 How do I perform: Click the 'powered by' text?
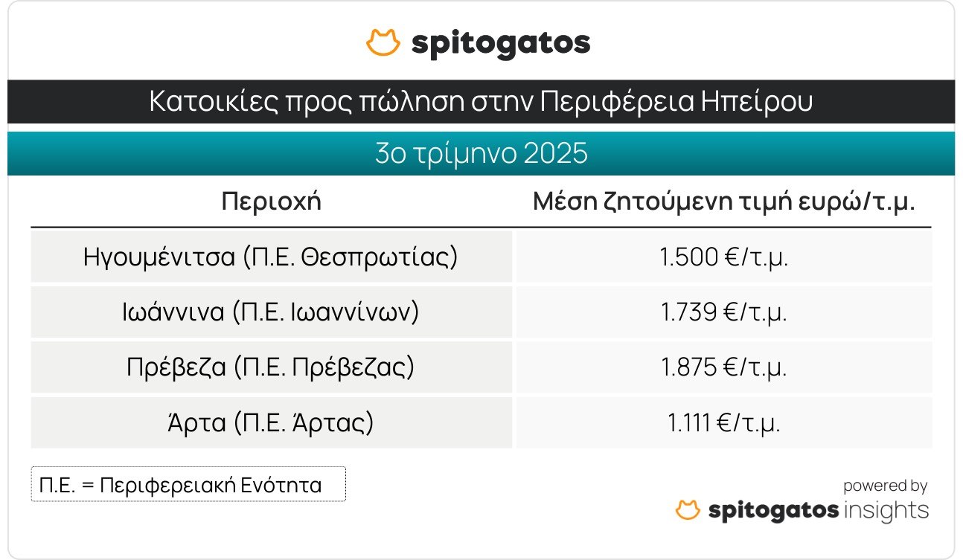pos(885,486)
